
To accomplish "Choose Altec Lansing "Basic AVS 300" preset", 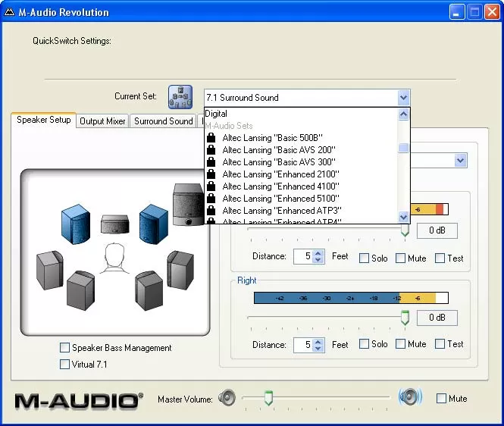I will pos(301,161).
